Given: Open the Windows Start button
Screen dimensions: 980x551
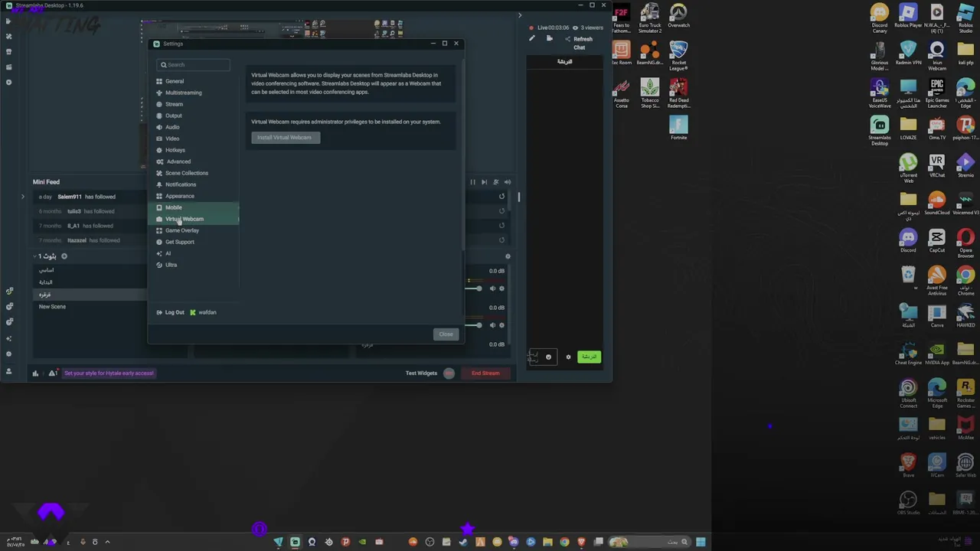Looking at the screenshot, I should (x=701, y=542).
